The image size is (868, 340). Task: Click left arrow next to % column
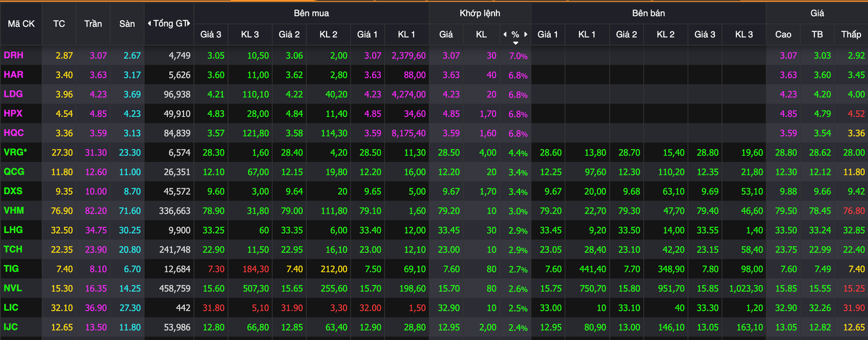pyautogui.click(x=505, y=34)
